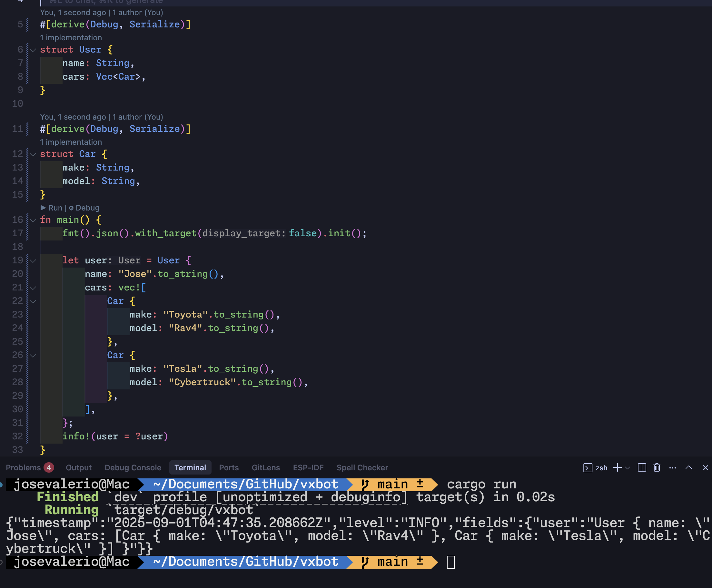Collapse the struct Car fold chevron
This screenshot has height=588, width=712.
pos(33,154)
